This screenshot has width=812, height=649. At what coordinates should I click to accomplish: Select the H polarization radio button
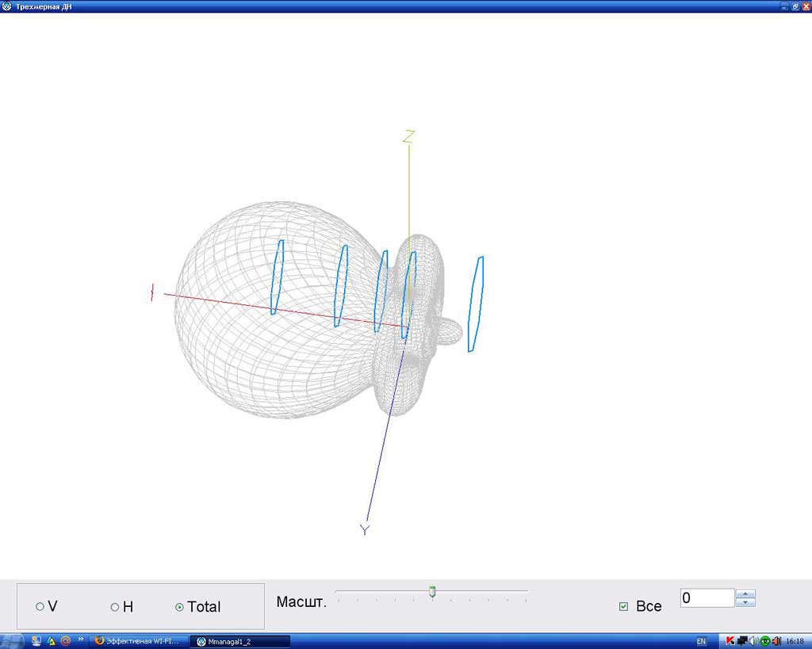(115, 607)
